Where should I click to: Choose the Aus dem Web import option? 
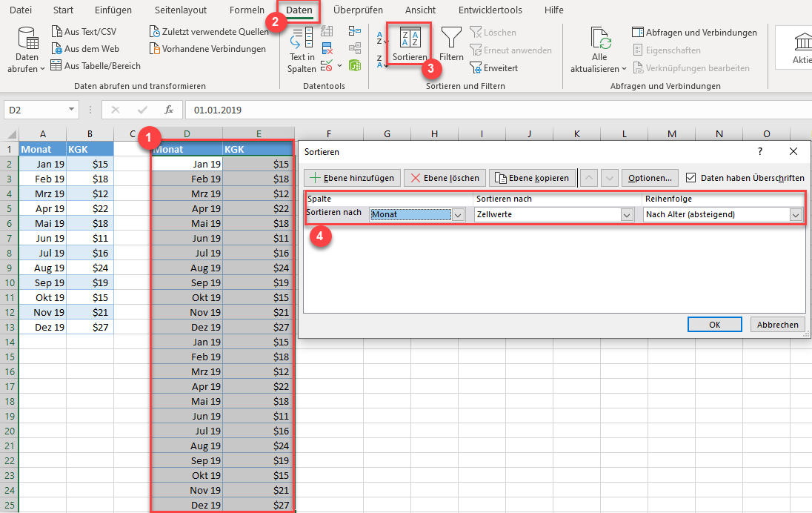click(85, 49)
